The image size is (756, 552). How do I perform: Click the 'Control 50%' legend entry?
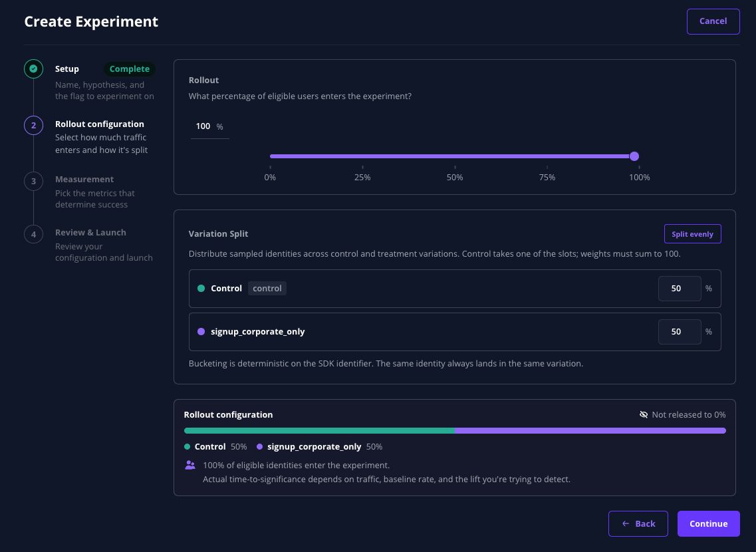[215, 447]
